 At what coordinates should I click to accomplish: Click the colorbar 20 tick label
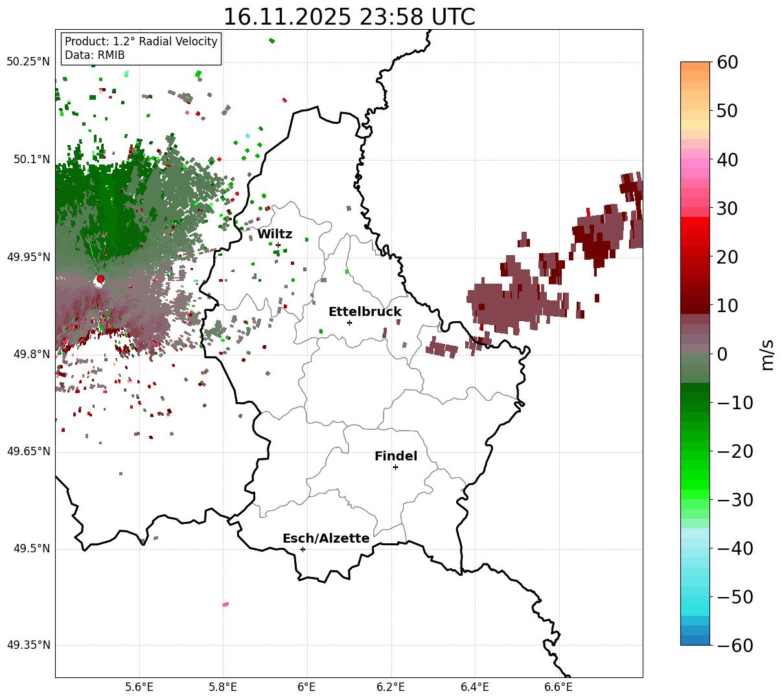pyautogui.click(x=726, y=257)
